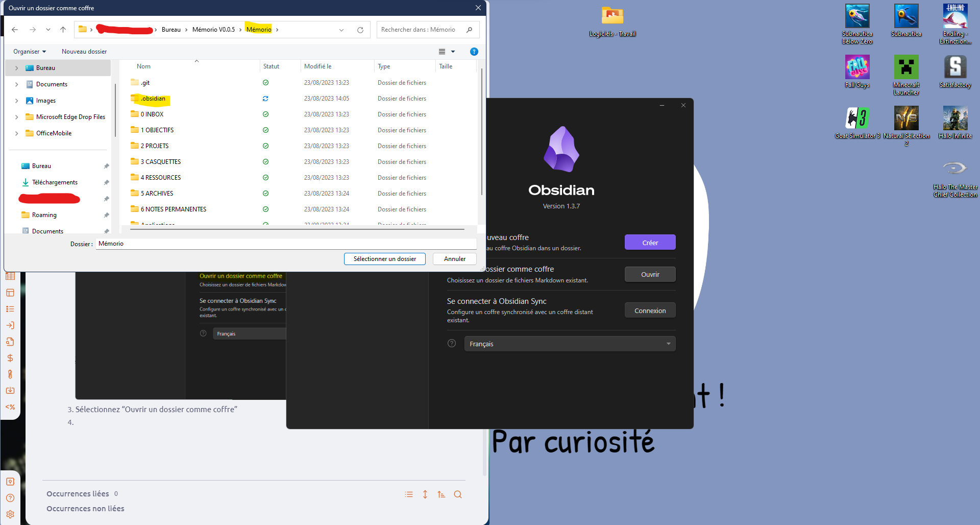
Task: Click Créer to create new vault
Action: click(650, 243)
